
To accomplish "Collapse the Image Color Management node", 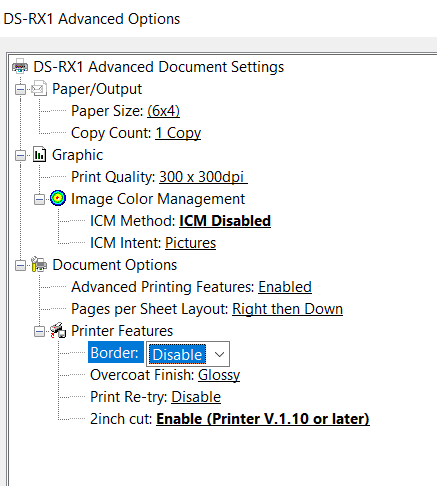I will coord(39,199).
